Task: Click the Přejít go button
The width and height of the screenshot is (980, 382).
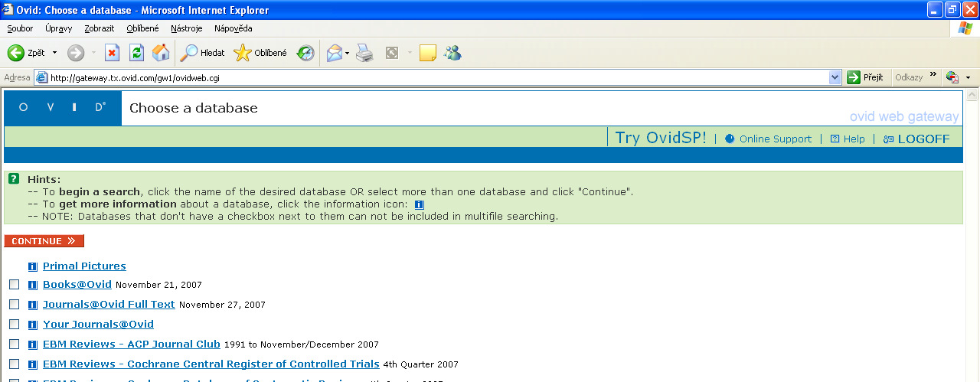Action: pos(865,77)
